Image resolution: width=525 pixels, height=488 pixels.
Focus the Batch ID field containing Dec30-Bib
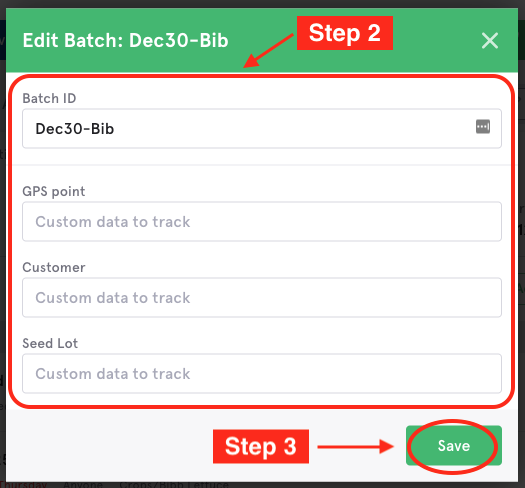click(262, 128)
